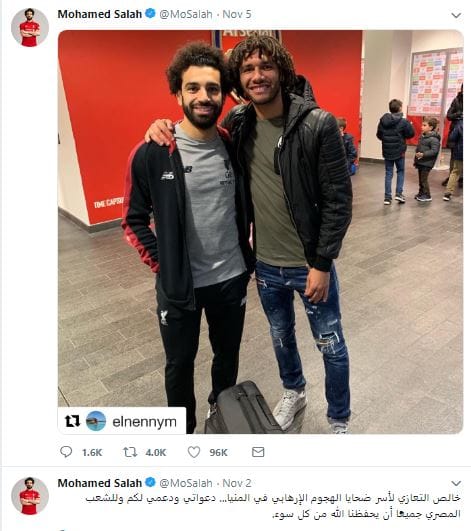This screenshot has width=471, height=531.
Task: Click the reply bubble icon showing 1.6K
Action: click(x=66, y=452)
